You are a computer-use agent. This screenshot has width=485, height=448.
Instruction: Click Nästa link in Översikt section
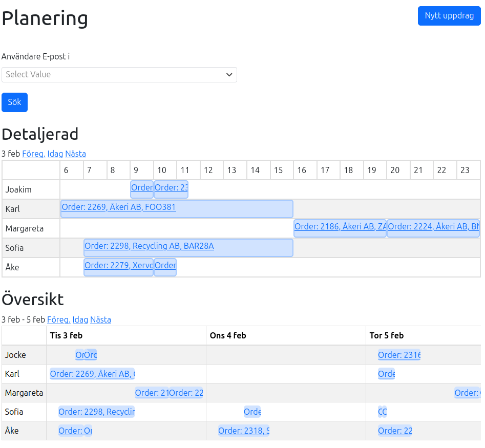(100, 320)
